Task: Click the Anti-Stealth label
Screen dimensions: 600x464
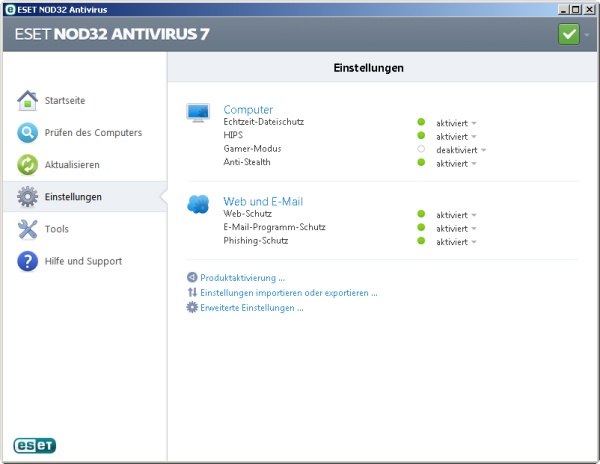Action: click(247, 162)
